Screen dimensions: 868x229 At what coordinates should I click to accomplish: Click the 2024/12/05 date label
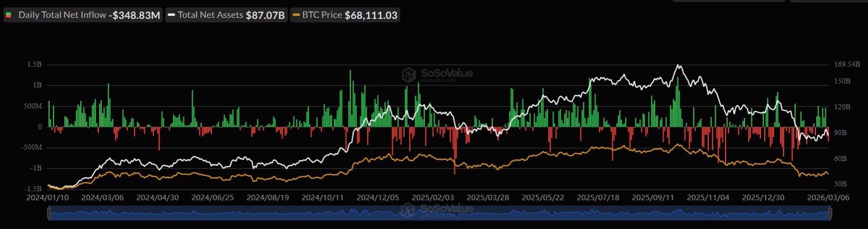378,197
